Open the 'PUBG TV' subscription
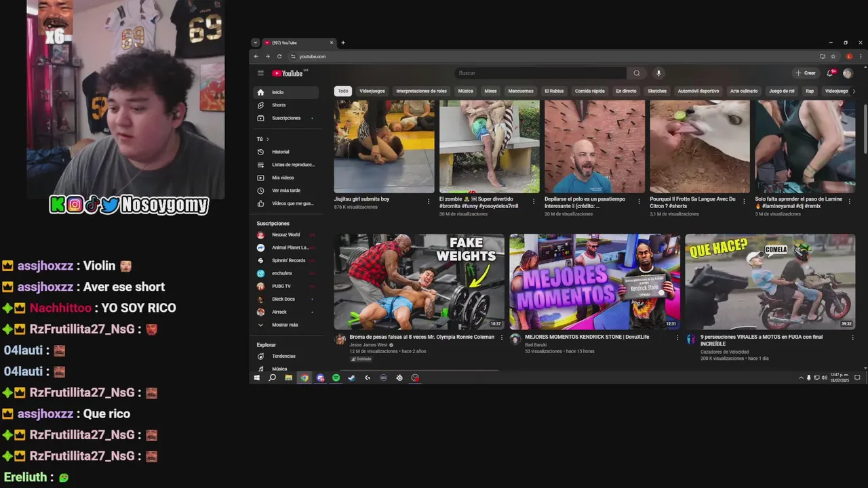Image resolution: width=868 pixels, height=488 pixels. [286, 286]
